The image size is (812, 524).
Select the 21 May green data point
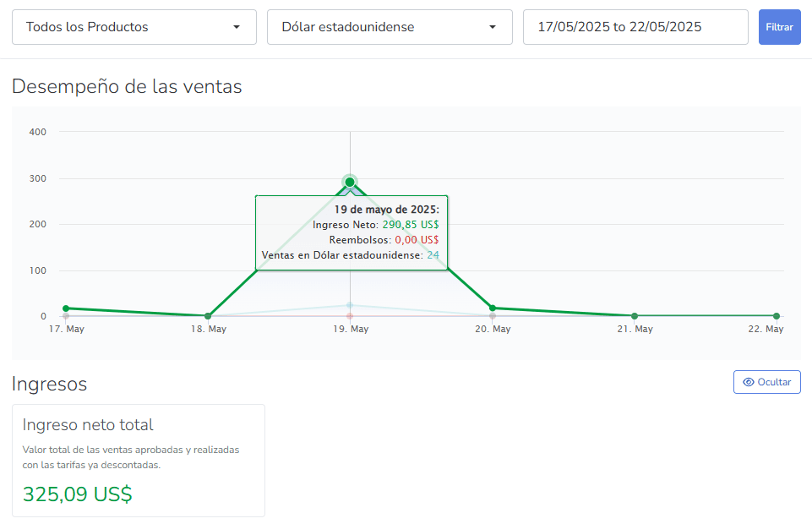pyautogui.click(x=635, y=316)
